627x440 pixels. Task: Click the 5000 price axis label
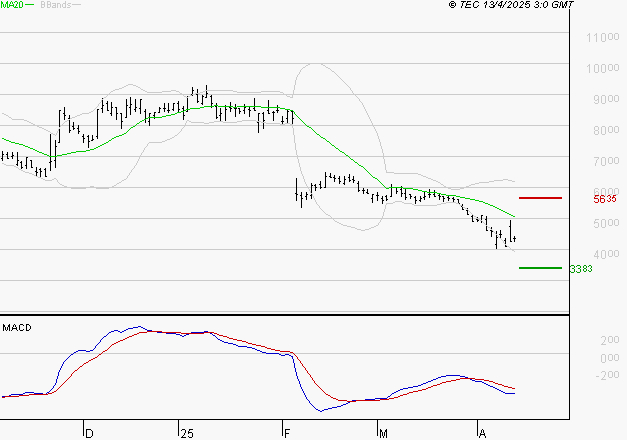pyautogui.click(x=606, y=223)
